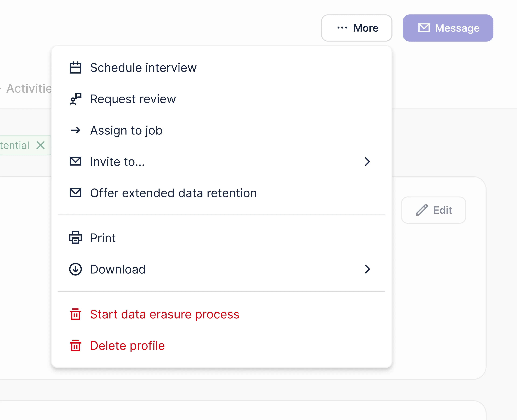Click the envelope icon beside Invite to...
This screenshot has height=420, width=517.
[76, 161]
